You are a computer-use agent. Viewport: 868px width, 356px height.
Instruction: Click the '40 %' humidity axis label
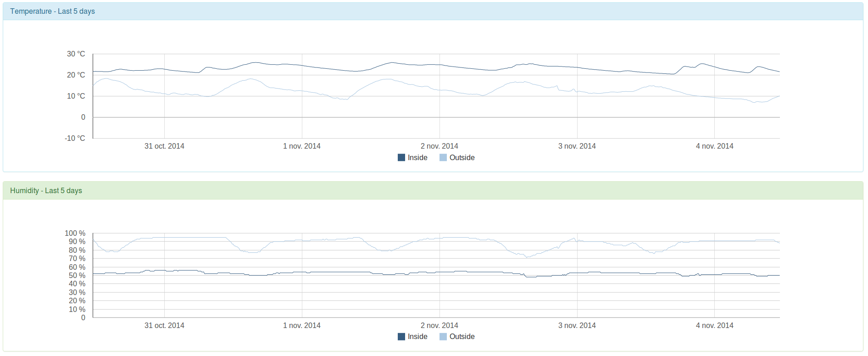click(77, 284)
